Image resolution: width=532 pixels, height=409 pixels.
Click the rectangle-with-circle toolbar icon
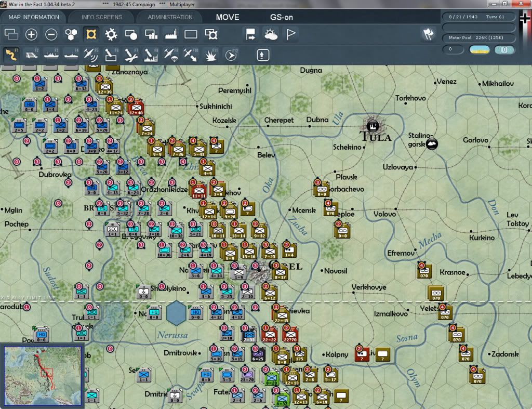(131, 34)
